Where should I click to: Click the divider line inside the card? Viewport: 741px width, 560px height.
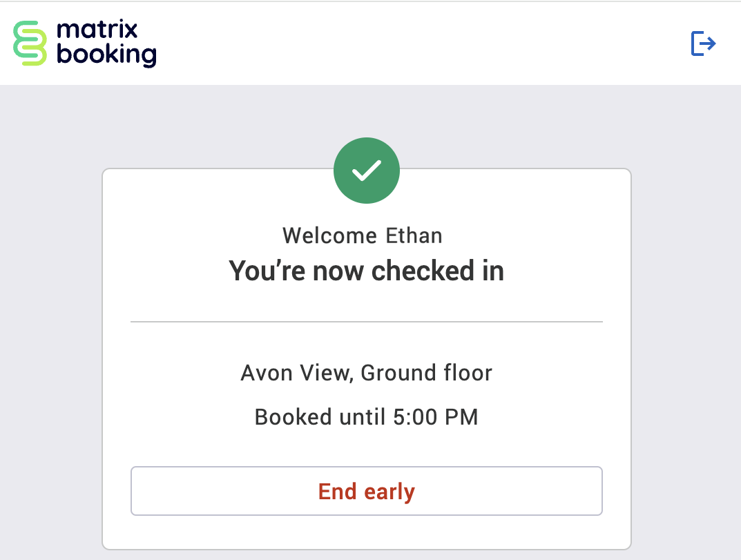click(x=367, y=320)
